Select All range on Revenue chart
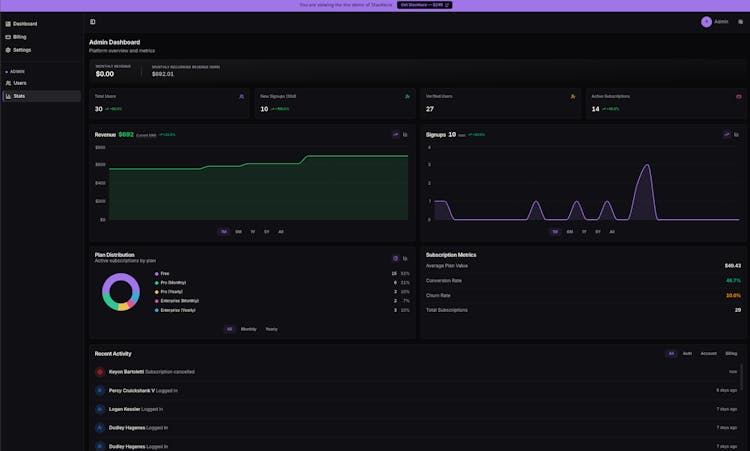The width and height of the screenshot is (750, 451). 281,231
